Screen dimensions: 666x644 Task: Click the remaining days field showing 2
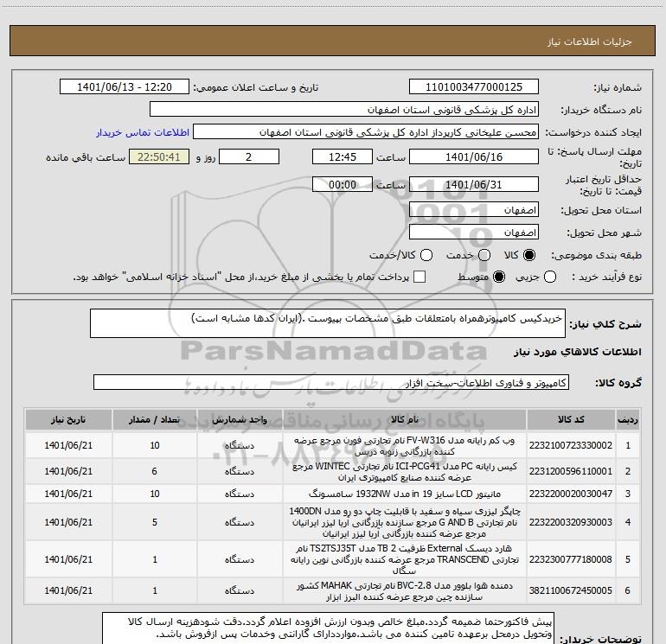tap(249, 156)
